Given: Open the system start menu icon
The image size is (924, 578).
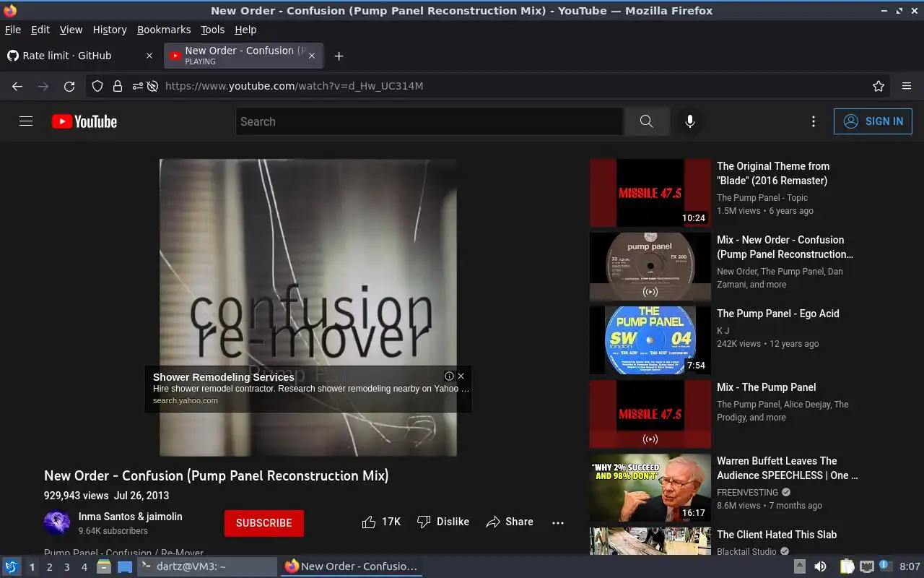Looking at the screenshot, I should (x=12, y=566).
